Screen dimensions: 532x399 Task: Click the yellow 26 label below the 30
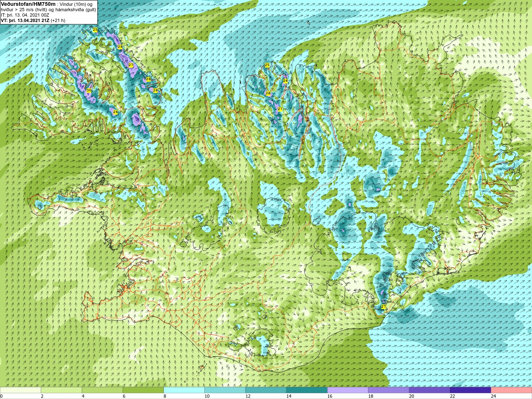click(x=116, y=112)
